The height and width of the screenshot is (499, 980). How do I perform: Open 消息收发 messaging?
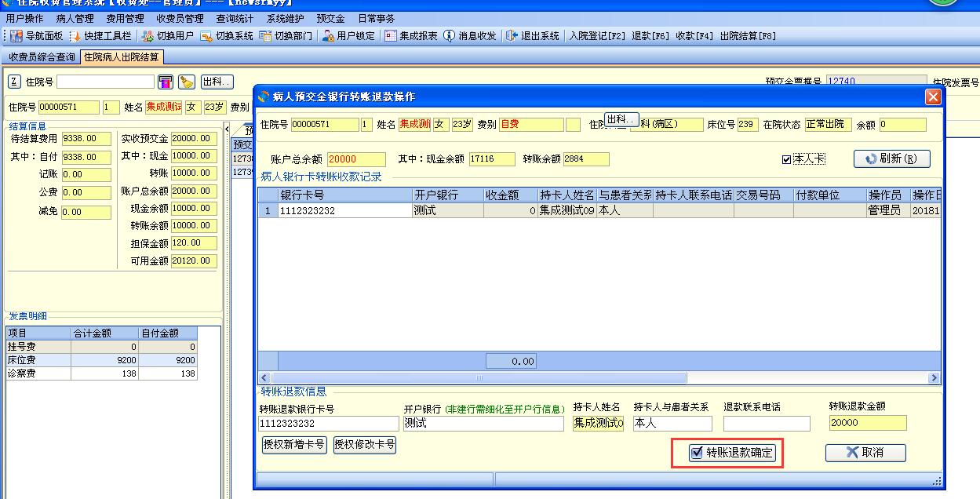(x=470, y=36)
